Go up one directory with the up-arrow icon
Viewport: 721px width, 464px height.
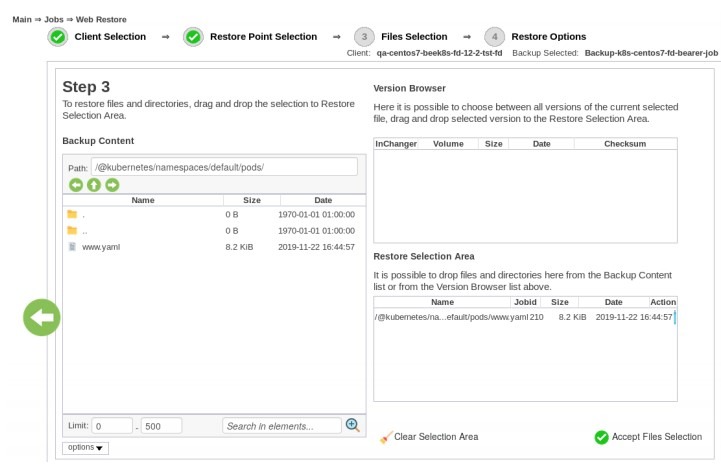94,185
